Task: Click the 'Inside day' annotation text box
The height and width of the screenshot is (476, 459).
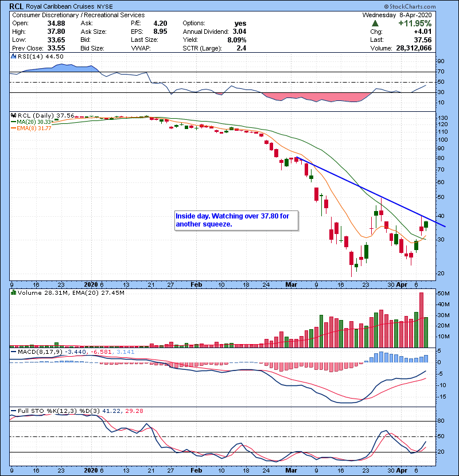Action: [236, 220]
